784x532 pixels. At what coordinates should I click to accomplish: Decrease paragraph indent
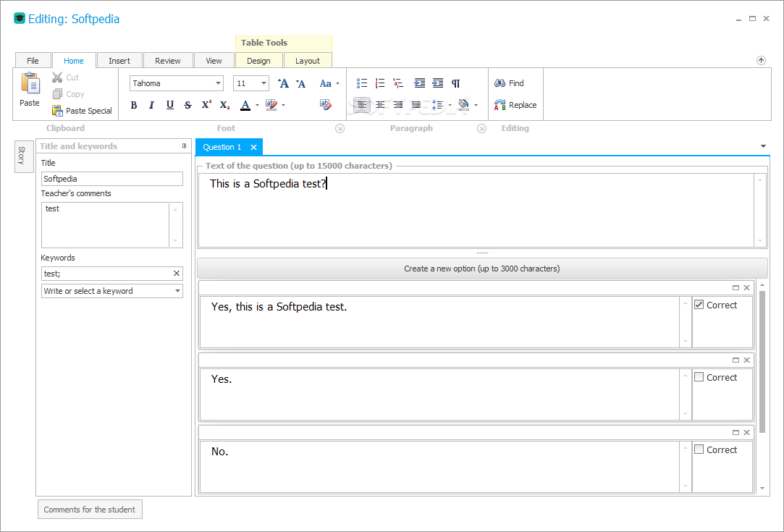click(420, 83)
